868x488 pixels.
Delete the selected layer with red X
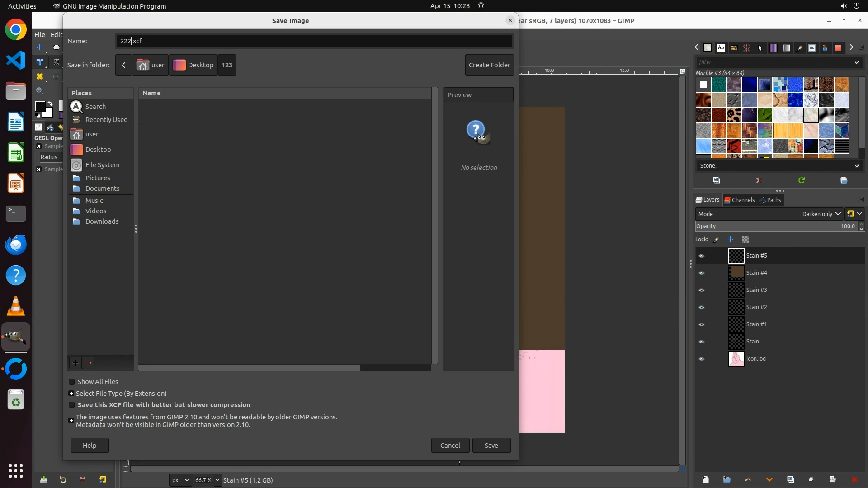click(854, 479)
